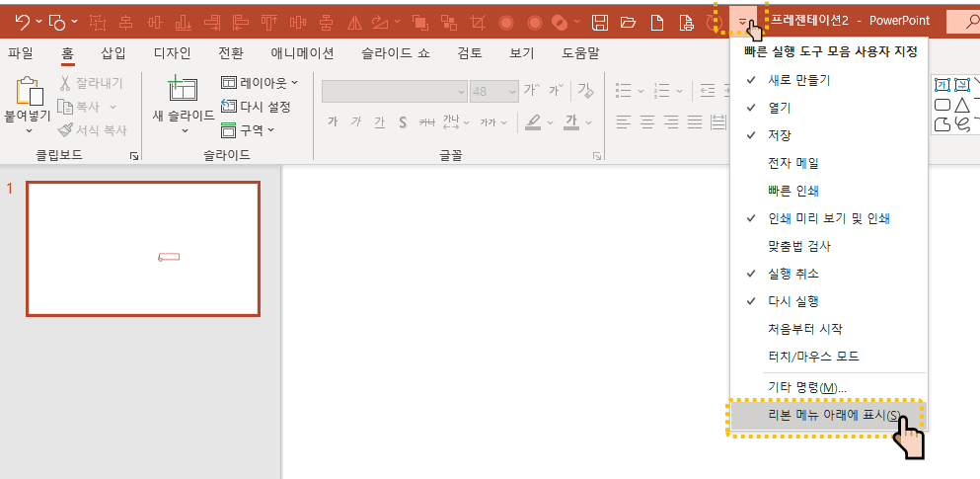Click the decrease indent icon in the paragraph group

[708, 91]
